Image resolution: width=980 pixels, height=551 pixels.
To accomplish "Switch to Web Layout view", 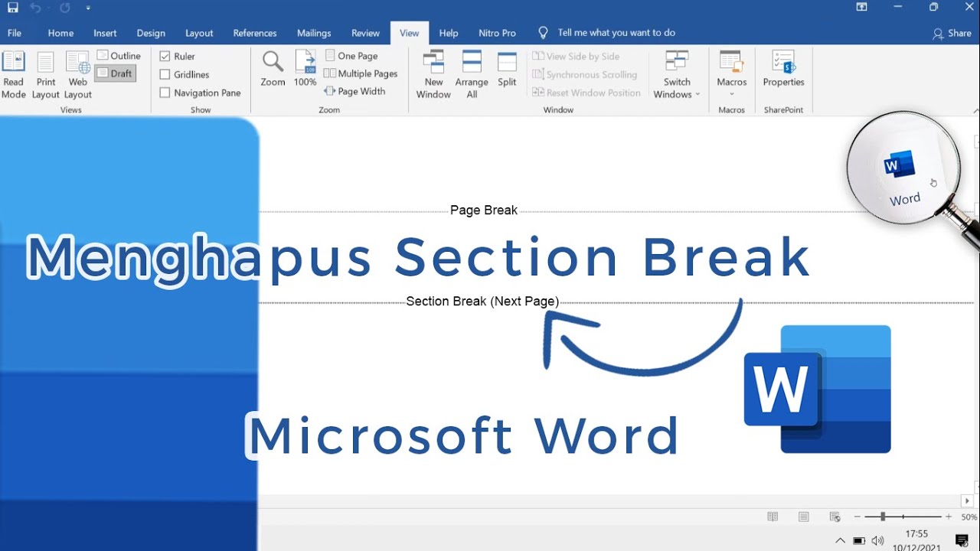I will [x=78, y=75].
